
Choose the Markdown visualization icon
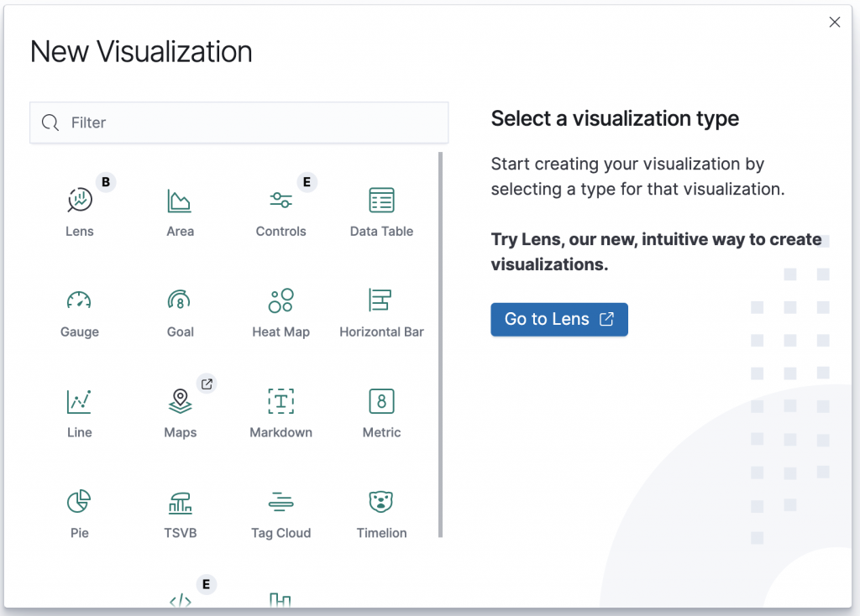pos(281,402)
